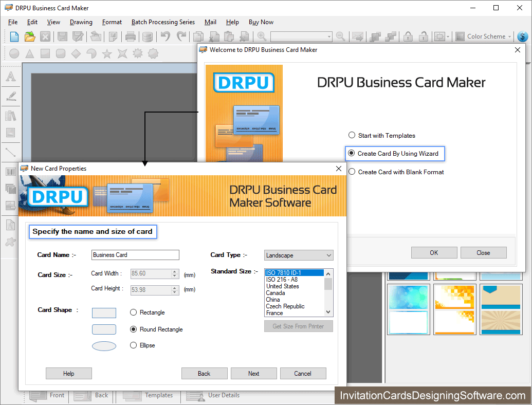Switch to the User Details bottom tab
This screenshot has width=532, height=405.
click(x=214, y=396)
